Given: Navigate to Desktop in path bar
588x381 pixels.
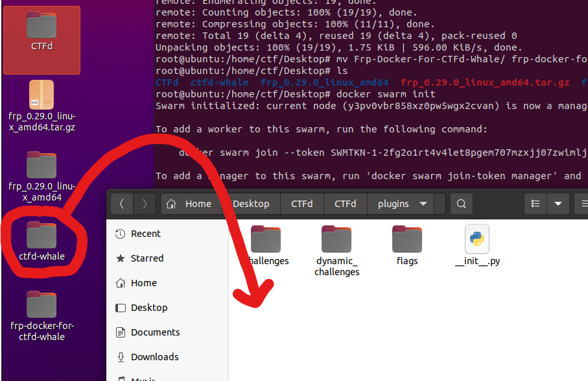Looking at the screenshot, I should pyautogui.click(x=251, y=204).
